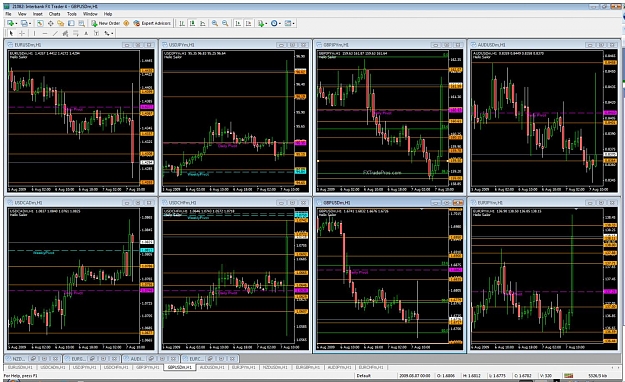Restore the minimized NZD chart window
This screenshot has height=382, width=625.
(x=33, y=358)
